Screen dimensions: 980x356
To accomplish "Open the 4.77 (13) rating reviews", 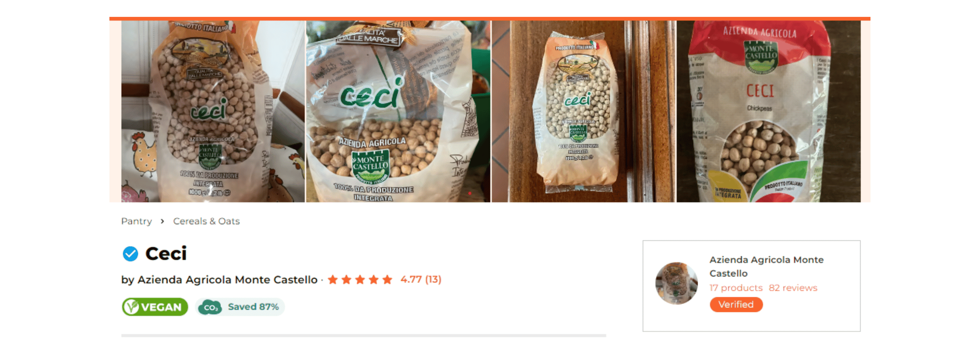I will [421, 279].
